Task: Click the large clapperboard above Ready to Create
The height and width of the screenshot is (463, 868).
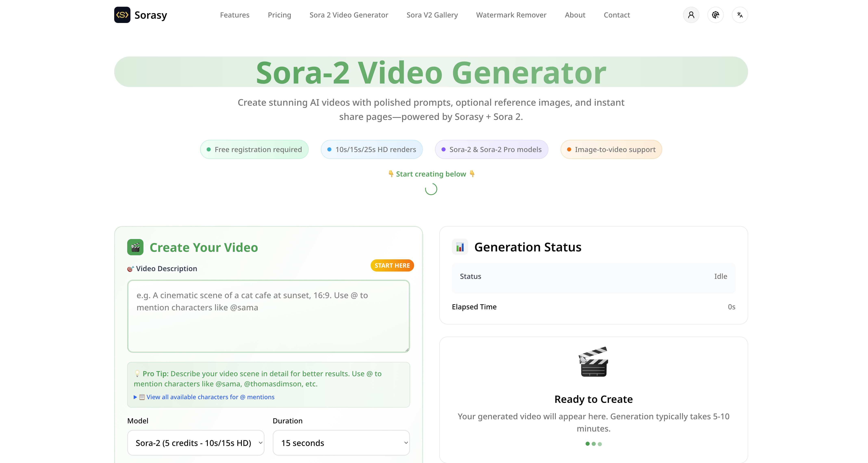Action: [x=593, y=362]
